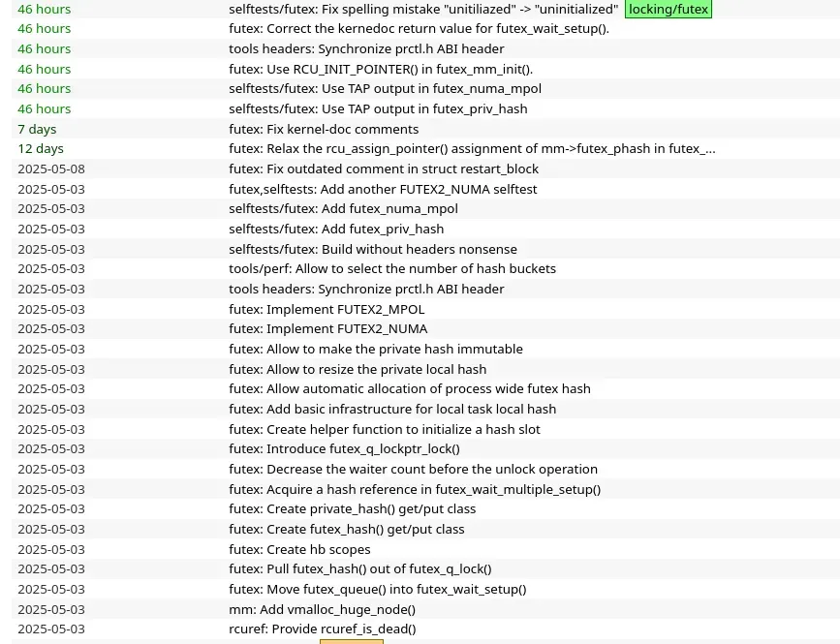
Task: Open commit Use RCU_INIT_POINTER() in futex_mm_init()
Action: 381,70
